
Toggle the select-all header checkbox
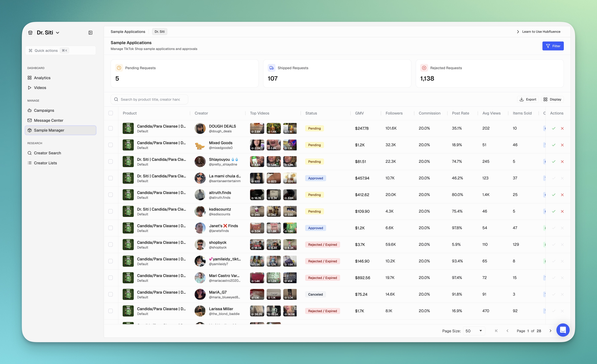tap(111, 113)
